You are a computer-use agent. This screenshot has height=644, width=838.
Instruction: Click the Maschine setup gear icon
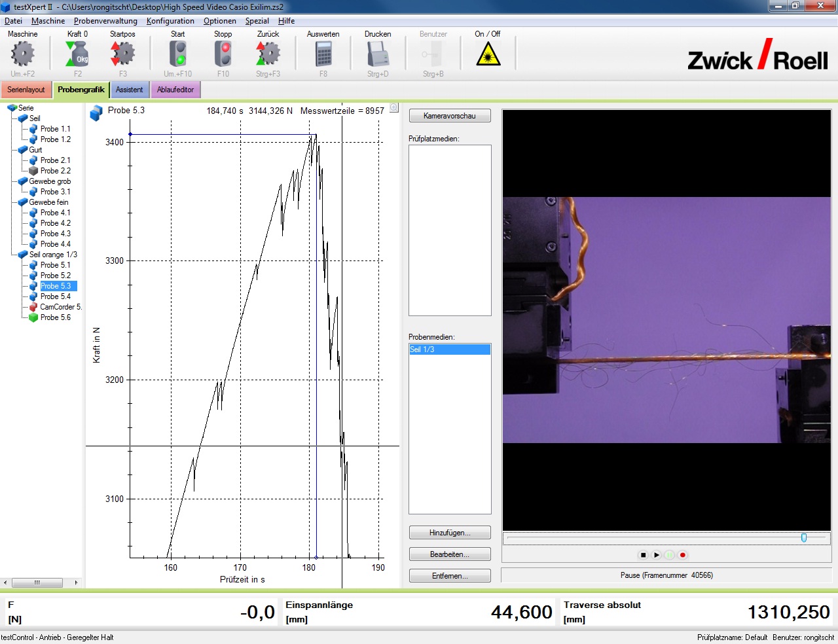click(x=23, y=54)
